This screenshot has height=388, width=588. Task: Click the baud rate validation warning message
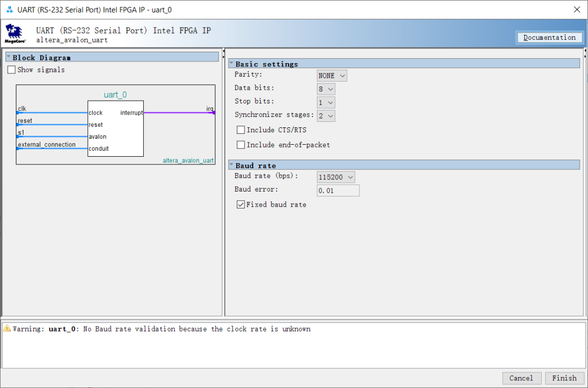pos(162,329)
